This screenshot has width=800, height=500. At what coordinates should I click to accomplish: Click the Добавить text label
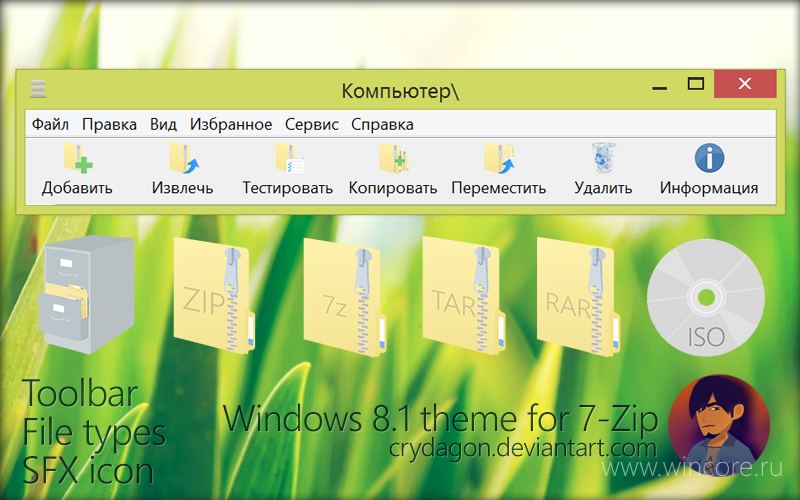tap(77, 188)
